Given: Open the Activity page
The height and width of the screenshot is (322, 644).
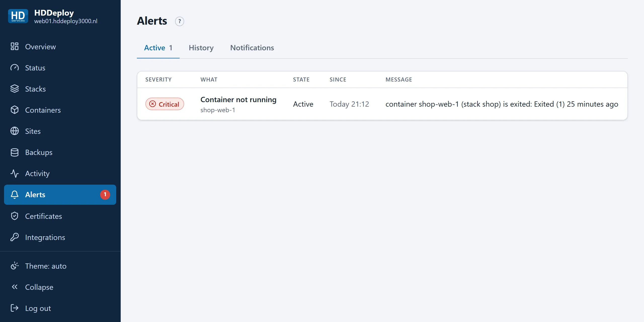Looking at the screenshot, I should [60, 173].
